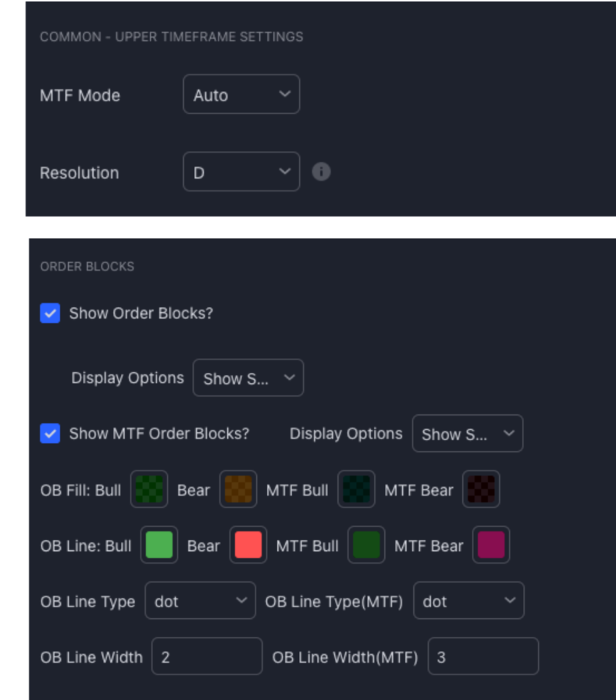Open the OB Fill Bear color swatch

pyautogui.click(x=238, y=490)
